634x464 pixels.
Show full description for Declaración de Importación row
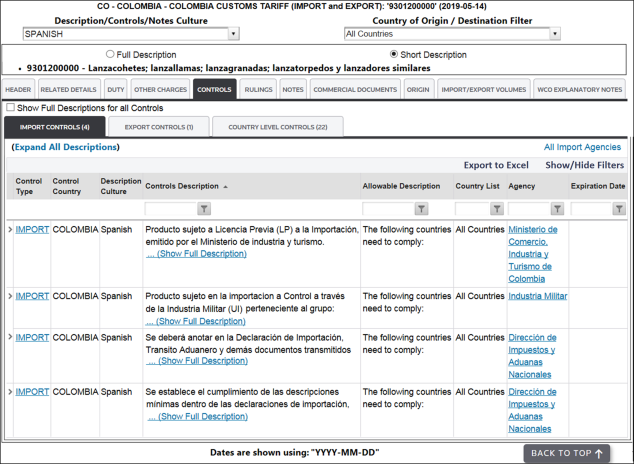197,361
